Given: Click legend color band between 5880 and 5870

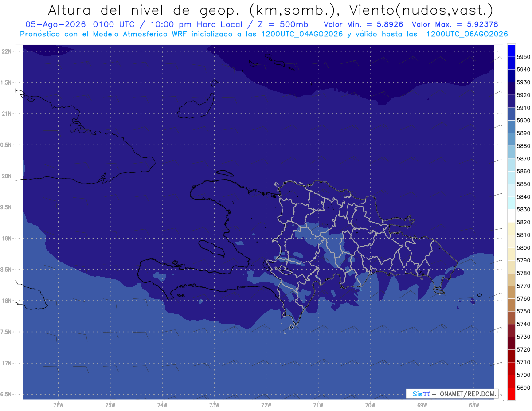Looking at the screenshot, I should tap(511, 152).
